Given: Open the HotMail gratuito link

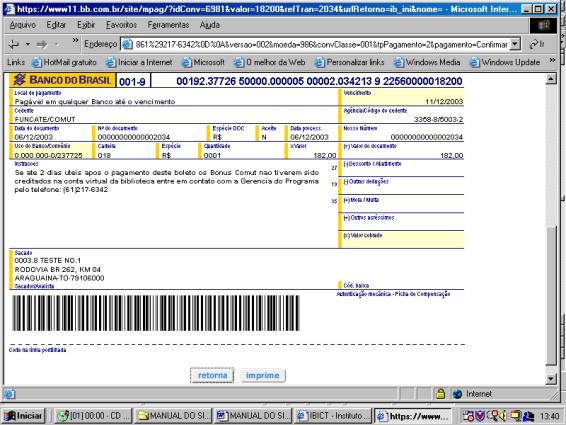Looking at the screenshot, I should tap(64, 62).
